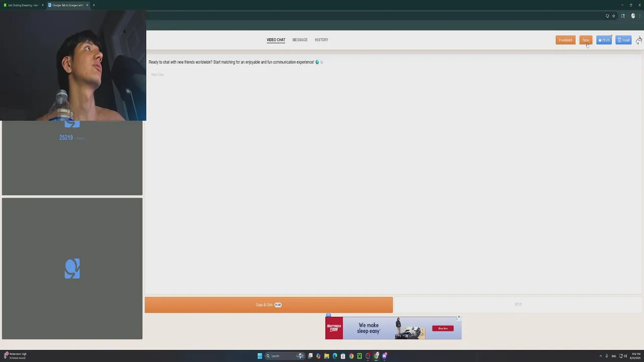The height and width of the screenshot is (362, 644).
Task: Switch to the VIDEO CHAT tab
Action: pos(276,40)
